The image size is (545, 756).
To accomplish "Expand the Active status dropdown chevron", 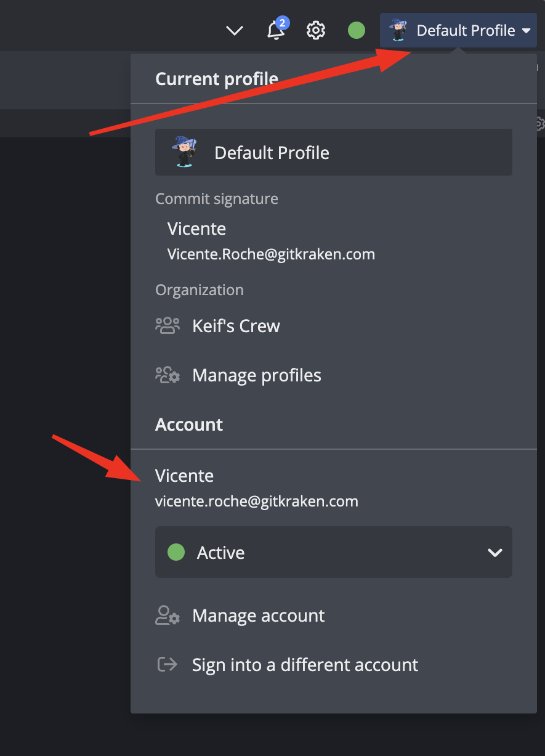I will (495, 553).
